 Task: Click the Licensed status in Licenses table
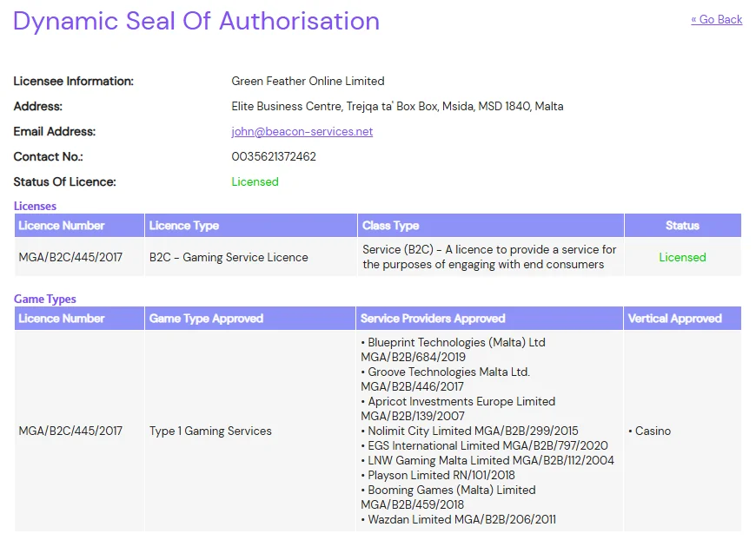coord(682,258)
